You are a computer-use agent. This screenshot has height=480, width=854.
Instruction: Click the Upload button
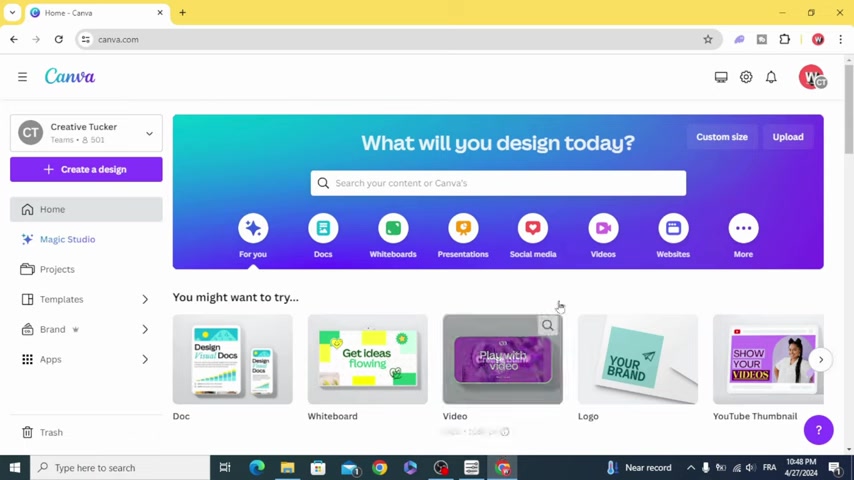coord(788,137)
